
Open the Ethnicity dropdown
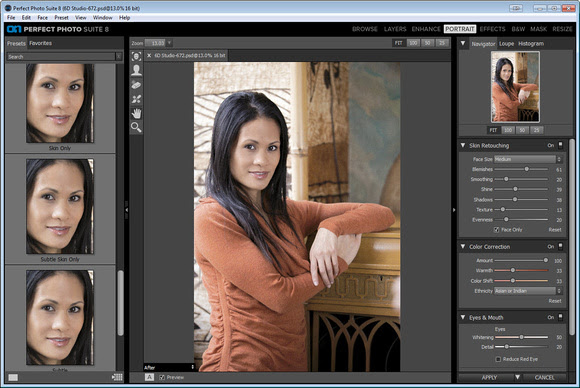point(528,291)
